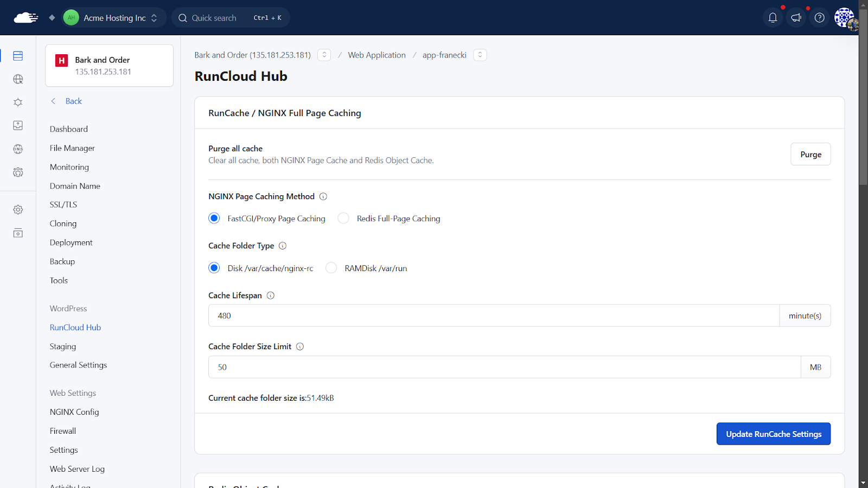Click the help question mark icon
Screen dimensions: 868x488
coord(819,18)
